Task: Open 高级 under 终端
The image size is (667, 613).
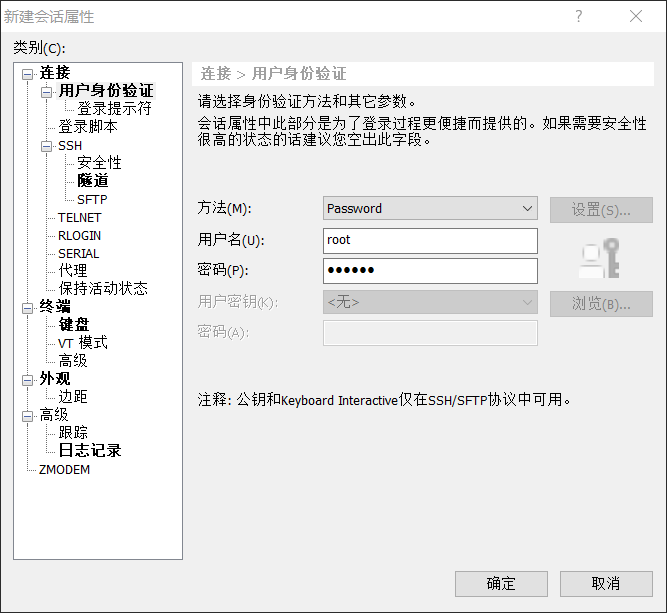Action: click(73, 361)
